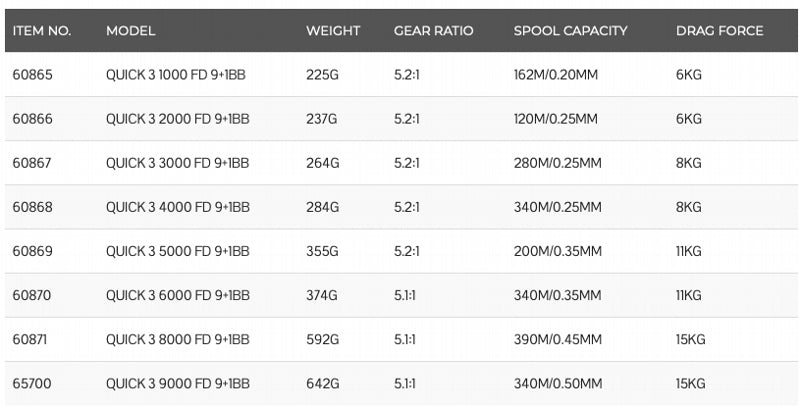The width and height of the screenshot is (800, 406).
Task: Click spool capacity 162M/0.20MM
Action: tap(555, 74)
